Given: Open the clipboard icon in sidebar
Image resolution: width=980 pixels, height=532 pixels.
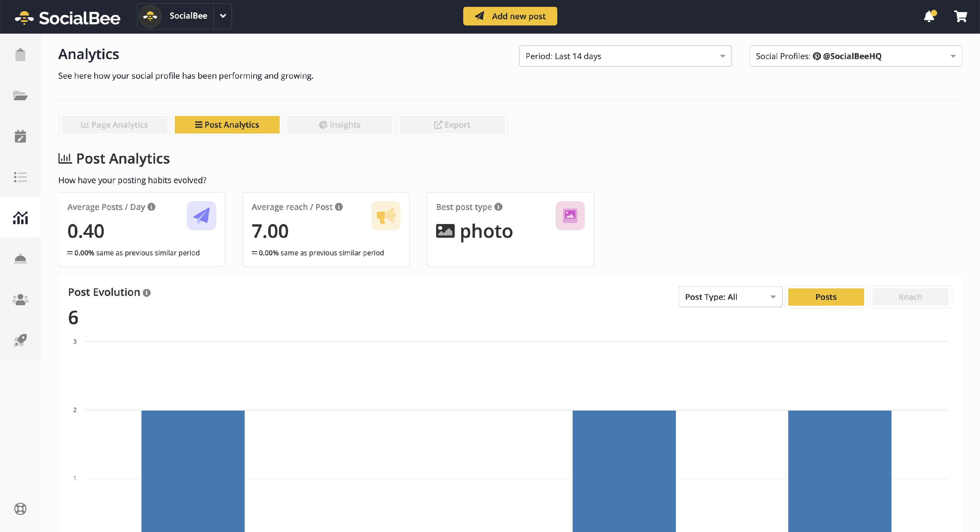Looking at the screenshot, I should (20, 55).
